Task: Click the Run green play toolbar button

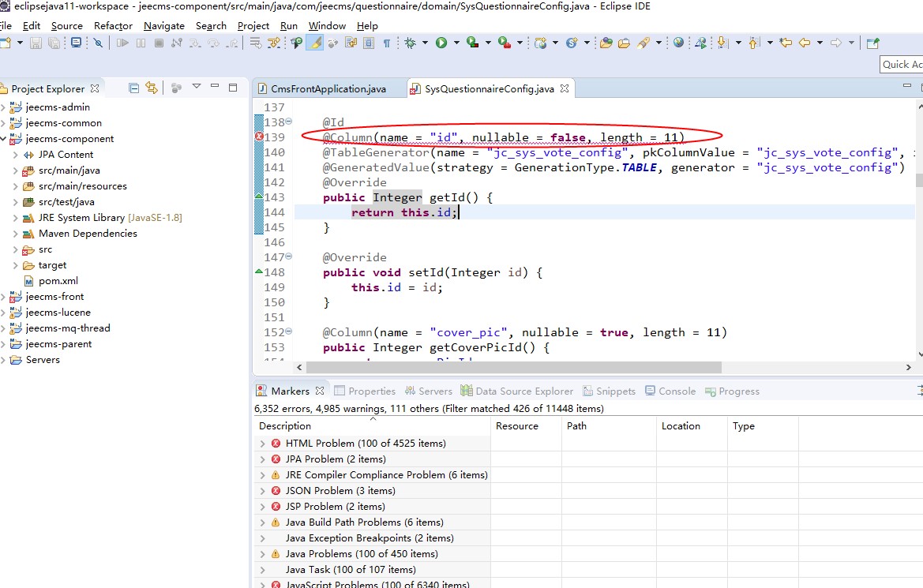Action: pyautogui.click(x=441, y=43)
